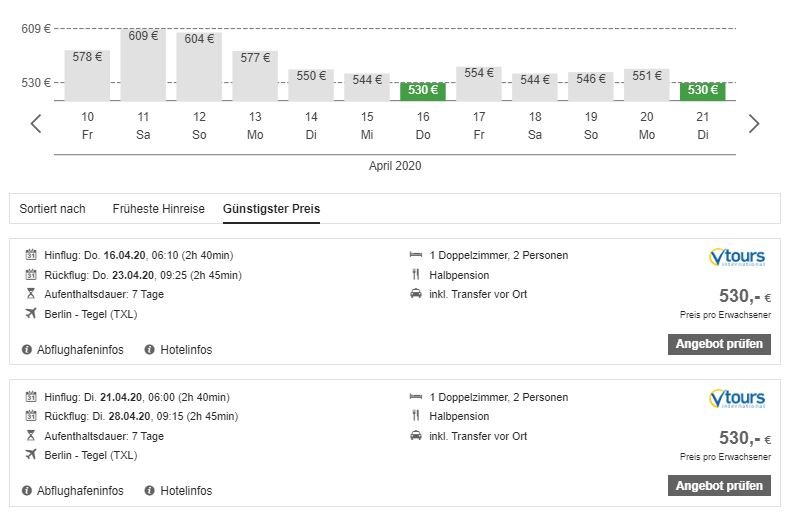Viewport: 788px width, 515px height.
Task: Select the Günstigster Preis sorting tab
Action: point(271,209)
